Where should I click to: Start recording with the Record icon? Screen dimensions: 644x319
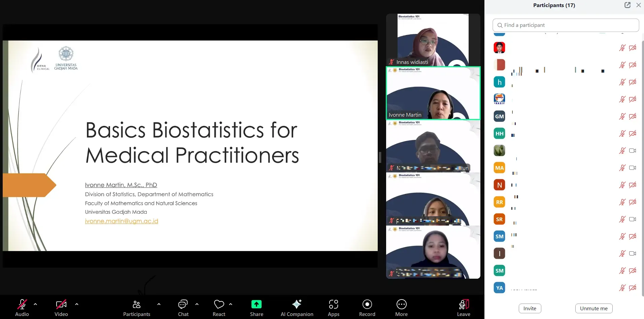pos(367,305)
